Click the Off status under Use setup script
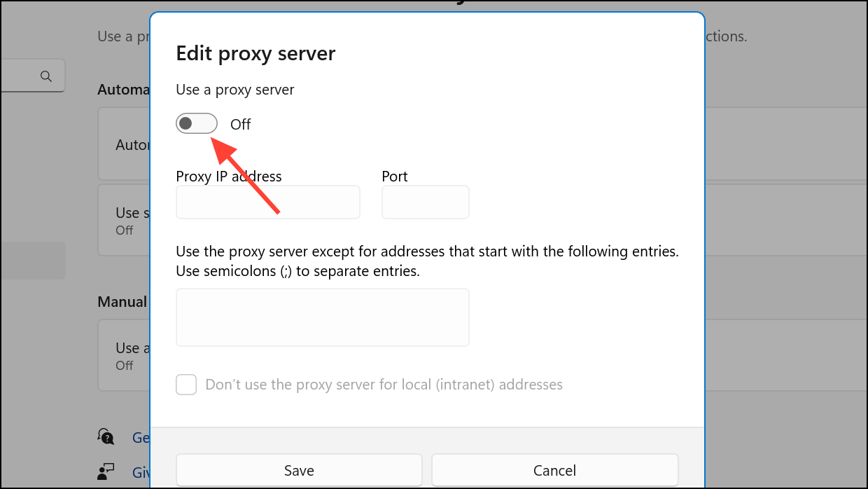The width and height of the screenshot is (868, 489). [x=125, y=230]
